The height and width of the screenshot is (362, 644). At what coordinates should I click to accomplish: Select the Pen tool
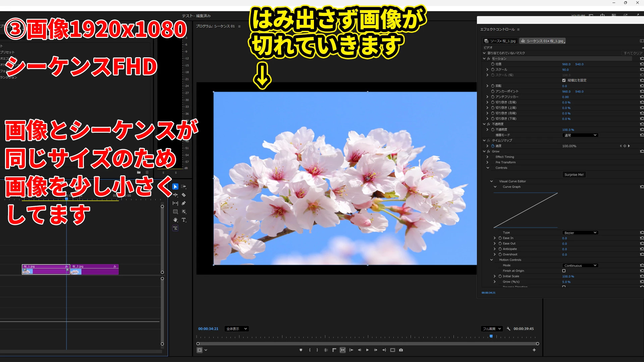point(183,203)
